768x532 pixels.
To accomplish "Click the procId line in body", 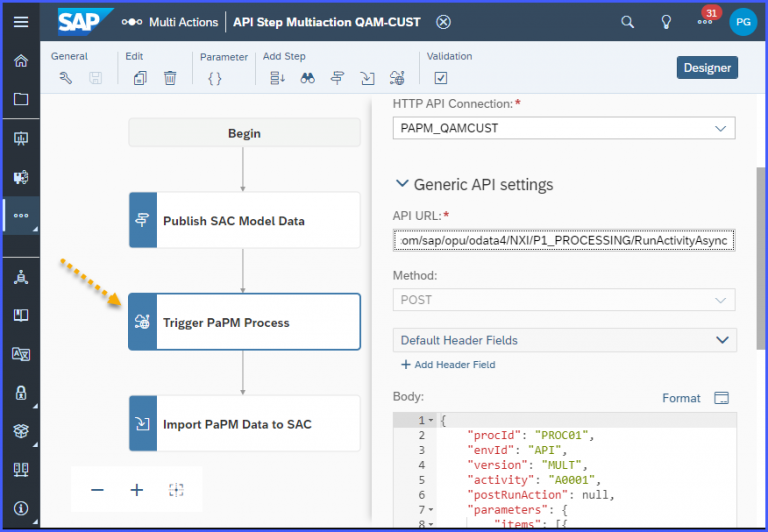I will (530, 435).
